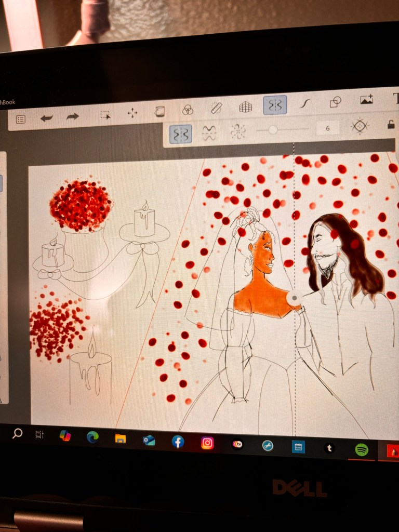
Task: Choose the rectangular Select tool
Action: tap(105, 115)
